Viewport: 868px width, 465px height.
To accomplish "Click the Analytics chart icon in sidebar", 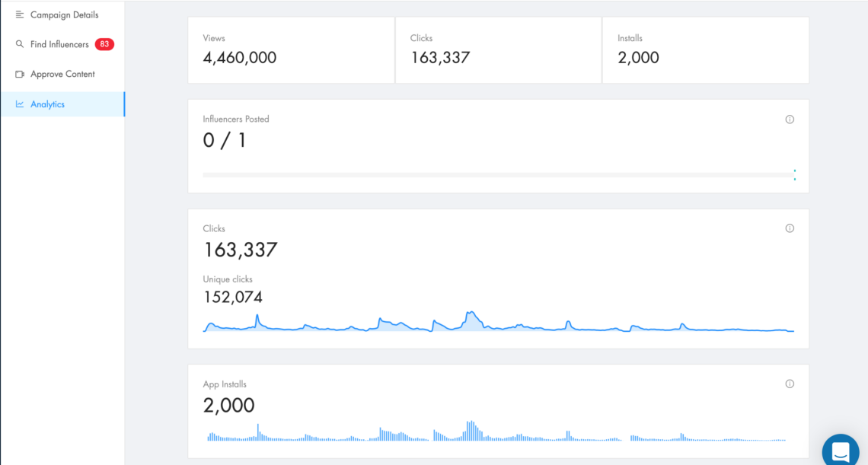I will pos(19,104).
